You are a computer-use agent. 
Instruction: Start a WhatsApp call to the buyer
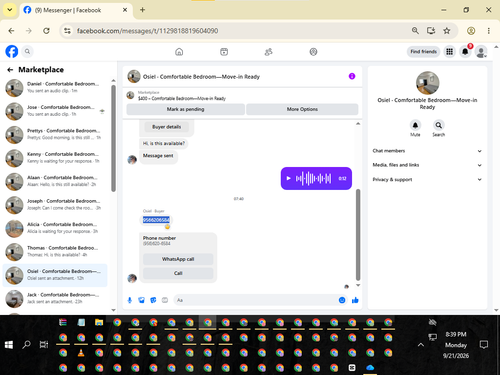(178, 259)
